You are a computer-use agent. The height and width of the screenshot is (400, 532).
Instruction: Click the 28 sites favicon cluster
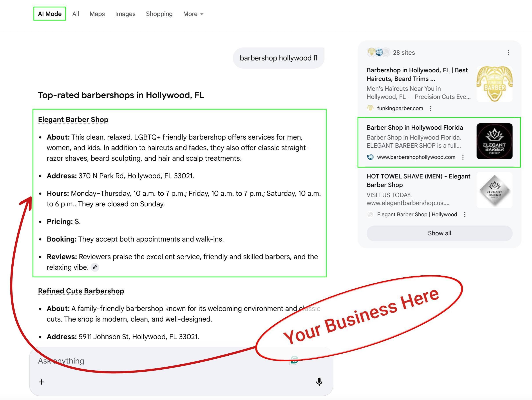click(x=378, y=52)
